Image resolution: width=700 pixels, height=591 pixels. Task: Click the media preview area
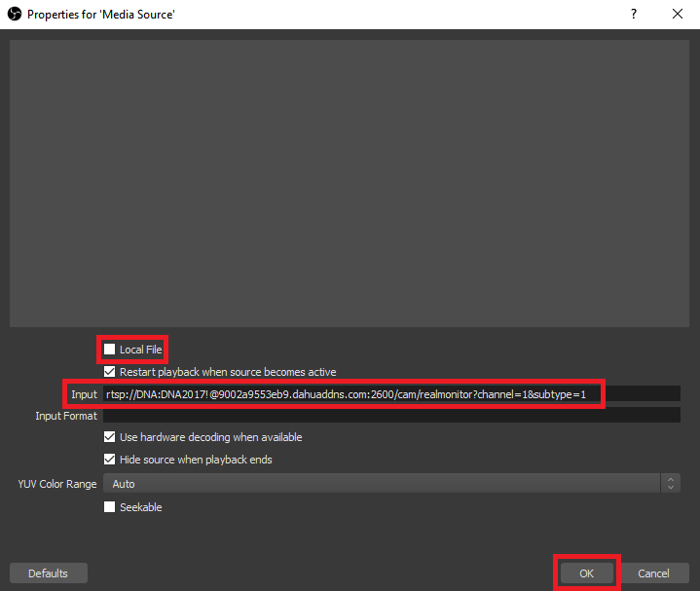coord(350,183)
